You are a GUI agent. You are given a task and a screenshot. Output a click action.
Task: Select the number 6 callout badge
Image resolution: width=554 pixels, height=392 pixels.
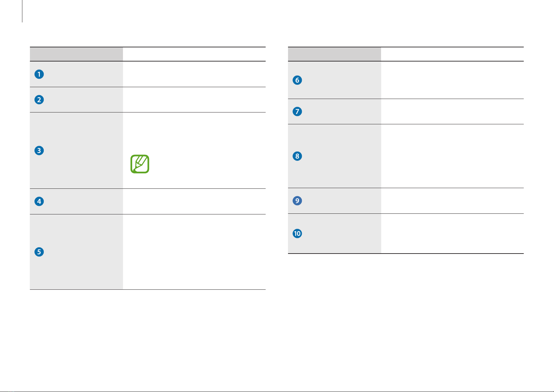297,80
